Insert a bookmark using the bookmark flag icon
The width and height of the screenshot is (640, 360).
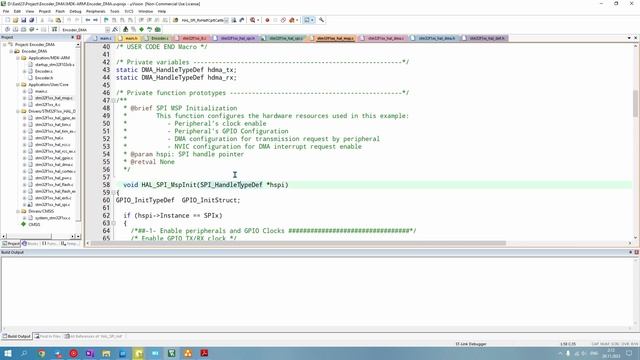(106, 20)
